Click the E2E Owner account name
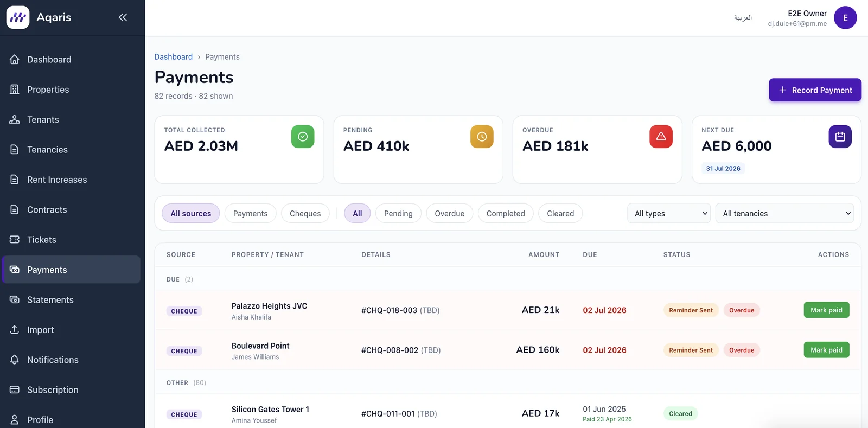 (x=807, y=14)
